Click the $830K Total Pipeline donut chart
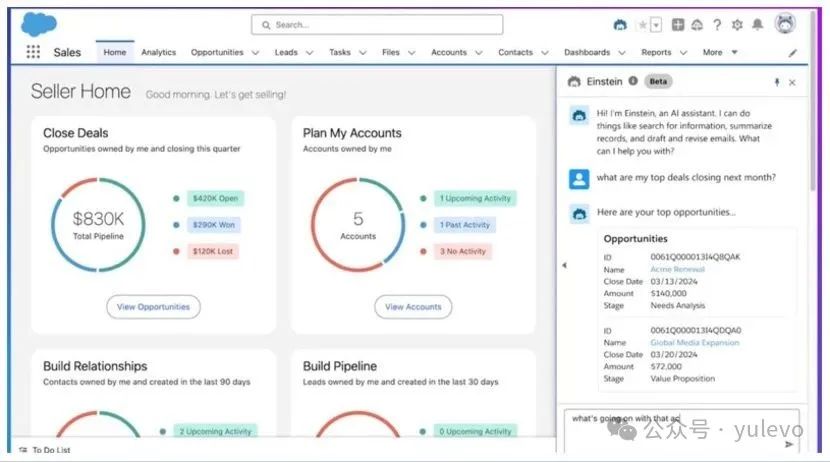The image size is (830, 462). [98, 225]
